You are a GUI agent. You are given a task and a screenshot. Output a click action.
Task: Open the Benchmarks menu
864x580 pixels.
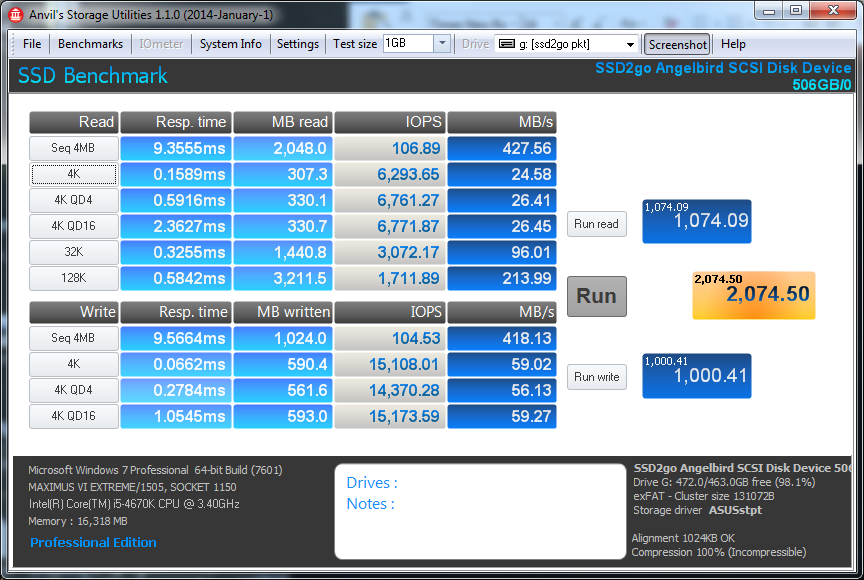click(90, 44)
